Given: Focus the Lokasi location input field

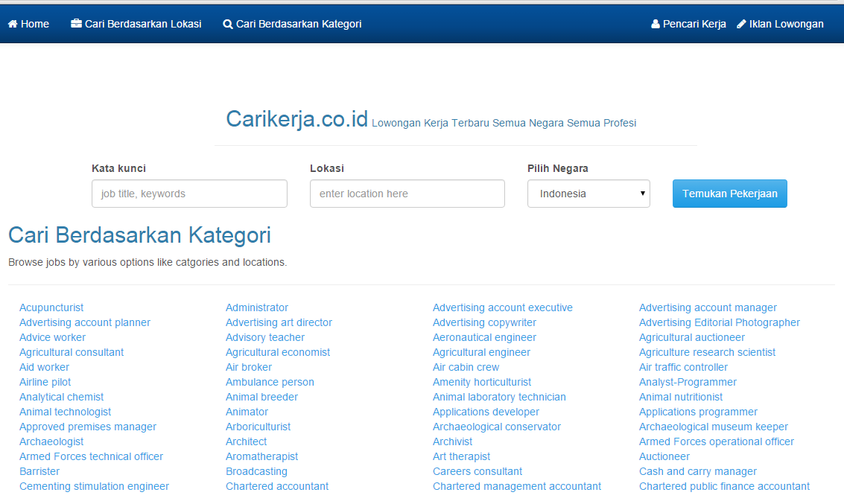Looking at the screenshot, I should tap(407, 194).
